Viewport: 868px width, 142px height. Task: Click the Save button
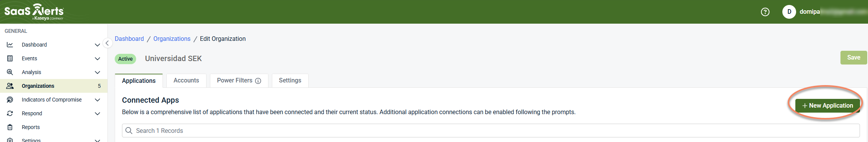[853, 58]
